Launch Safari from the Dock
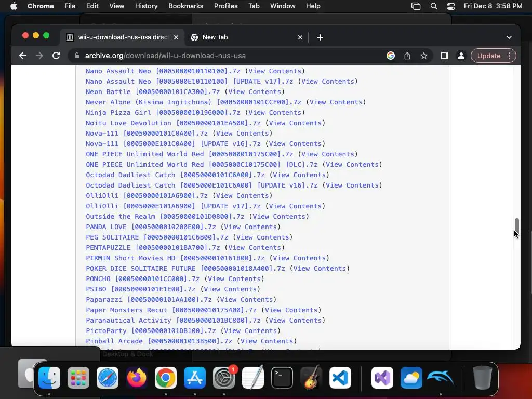 [x=108, y=378]
